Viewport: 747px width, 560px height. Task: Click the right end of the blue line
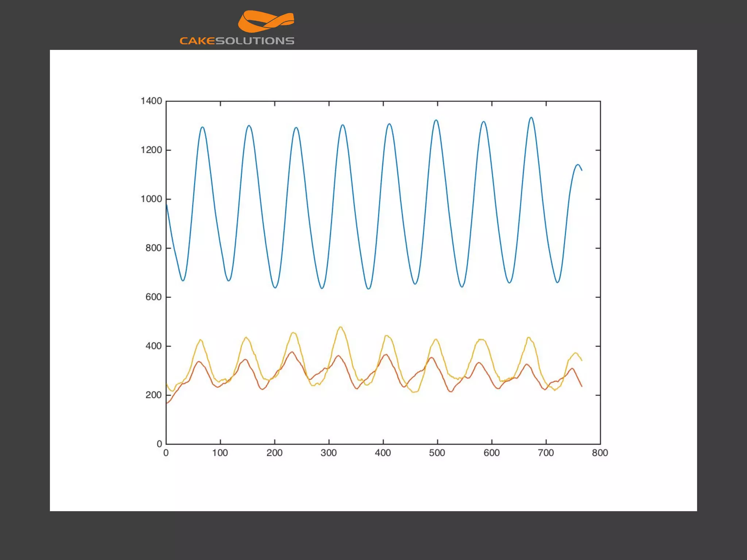[581, 170]
